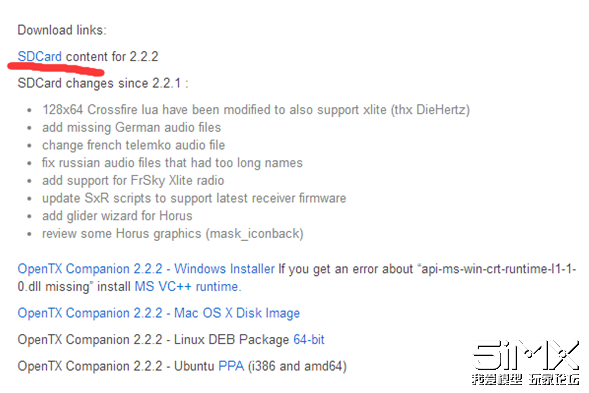Click the 'update SxR scripts' bullet item
The height and width of the screenshot is (393, 589).
coord(194,198)
